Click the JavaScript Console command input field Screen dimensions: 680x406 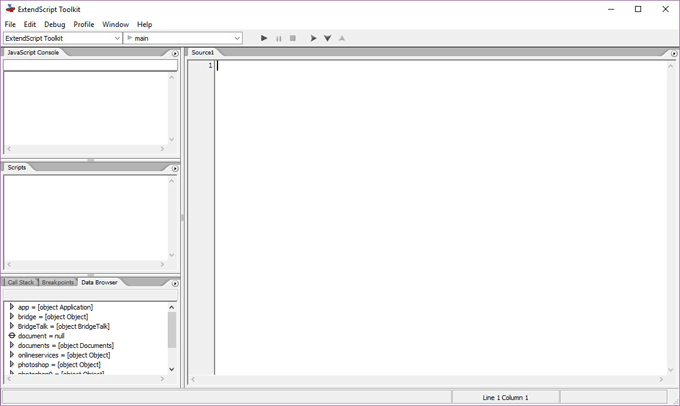click(90, 66)
